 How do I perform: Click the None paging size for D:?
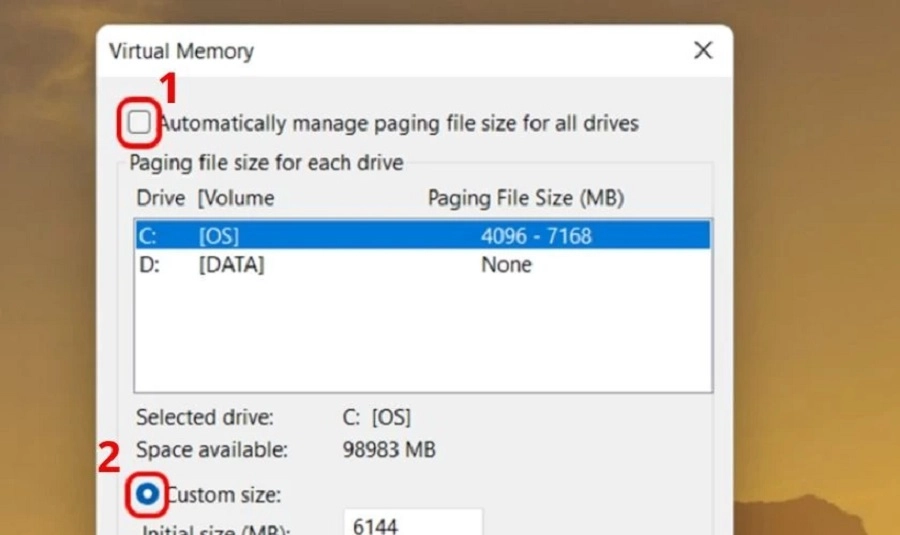pyautogui.click(x=506, y=265)
